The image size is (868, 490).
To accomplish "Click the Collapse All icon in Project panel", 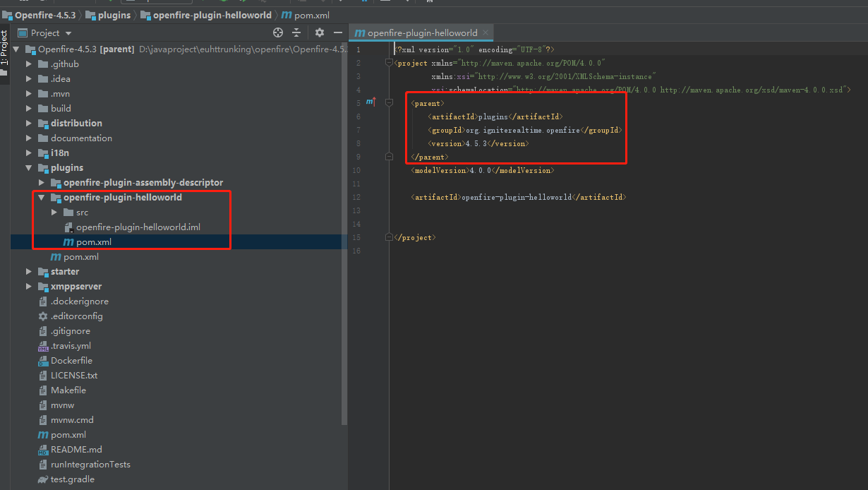I will [296, 32].
